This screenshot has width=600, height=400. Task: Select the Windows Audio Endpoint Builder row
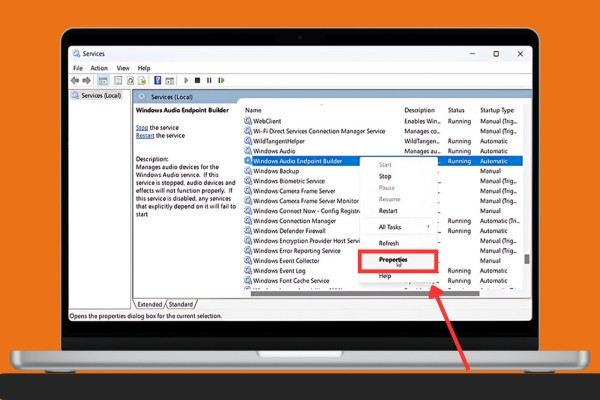point(383,161)
